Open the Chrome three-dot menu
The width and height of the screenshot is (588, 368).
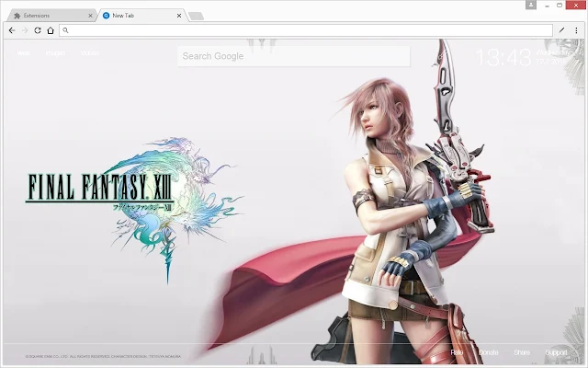576,30
